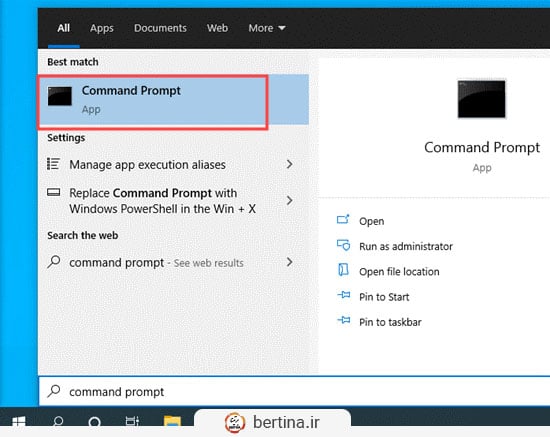Viewport: 550px width, 437px height.
Task: Expand arrow for command prompt web results
Action: pos(289,262)
